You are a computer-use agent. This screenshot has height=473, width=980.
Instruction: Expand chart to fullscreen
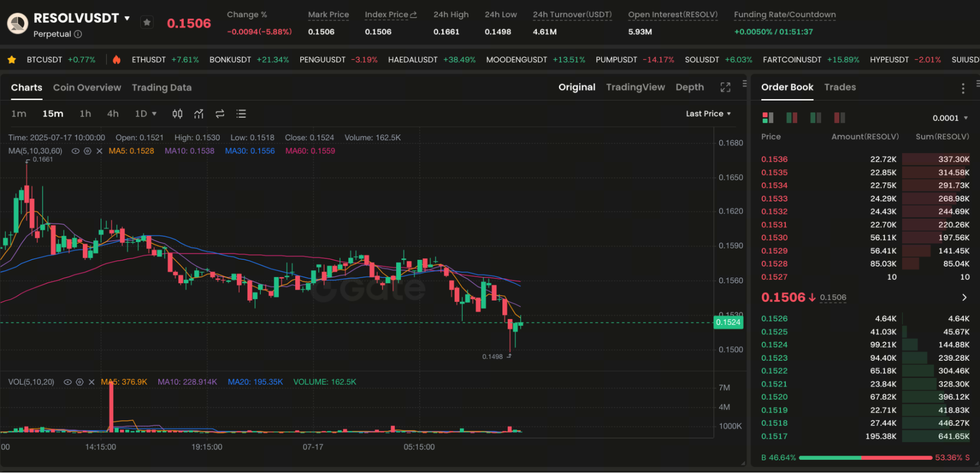point(726,87)
